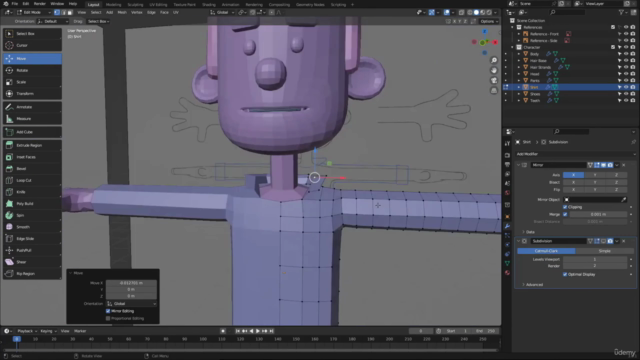The width and height of the screenshot is (640, 360).
Task: Toggle Mirror Bisect Y button
Action: [x=595, y=182]
